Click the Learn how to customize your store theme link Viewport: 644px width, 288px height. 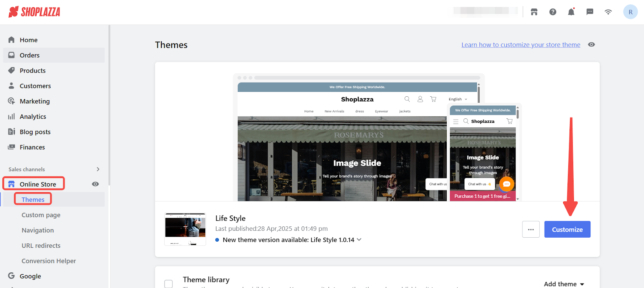521,45
